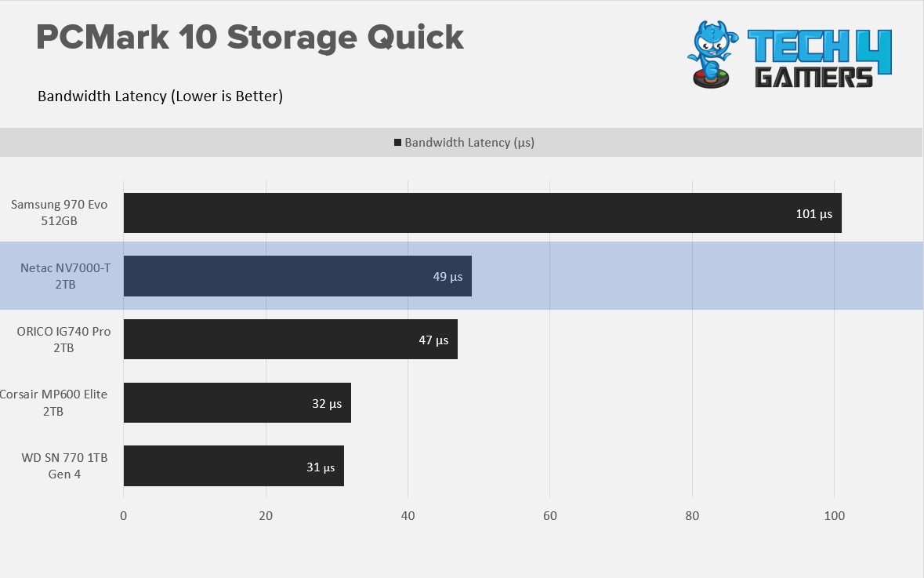
Task: Click the Tech4Gamers mascot icon
Action: point(712,54)
